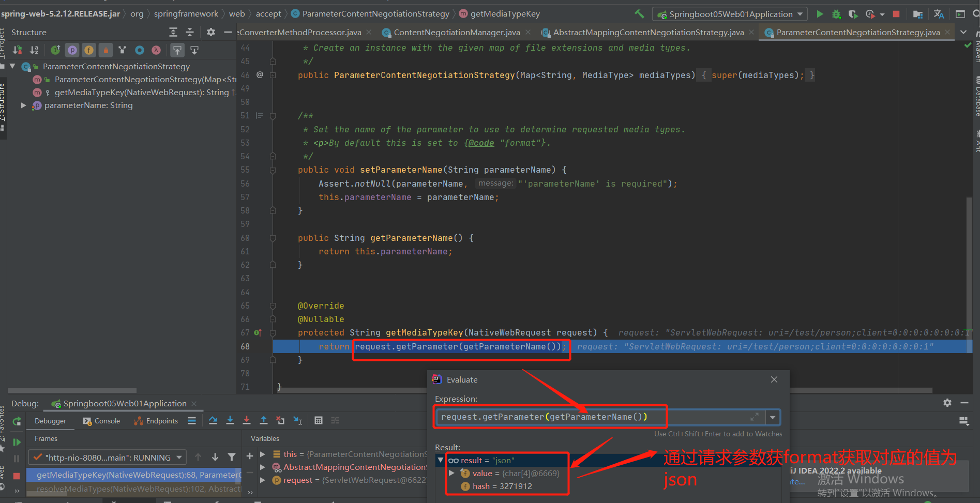Open Debugger tab in Debug panel
This screenshot has height=503, width=980.
point(50,421)
